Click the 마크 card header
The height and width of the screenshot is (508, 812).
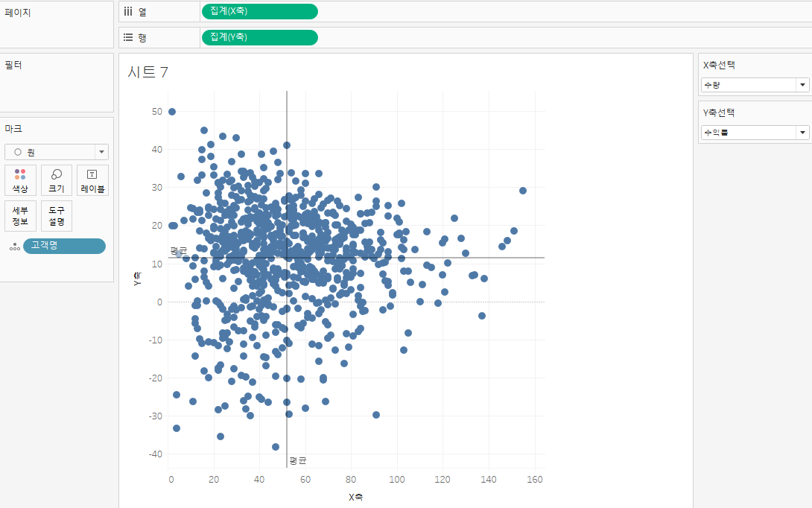click(x=13, y=128)
